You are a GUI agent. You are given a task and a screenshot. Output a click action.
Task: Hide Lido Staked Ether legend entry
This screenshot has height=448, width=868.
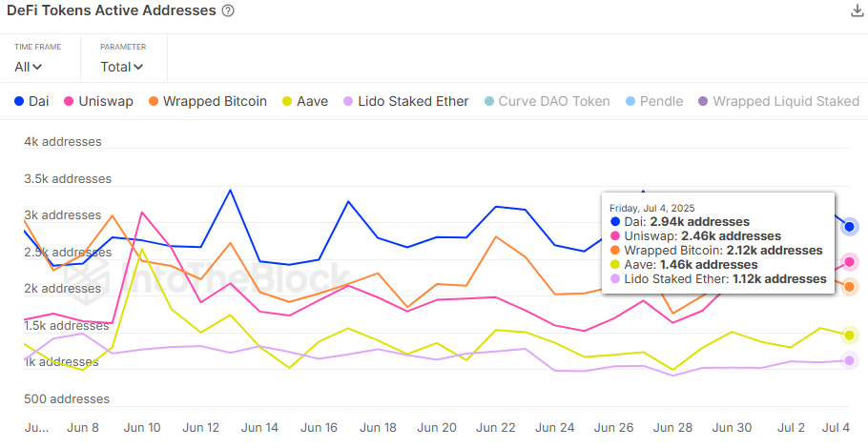click(x=405, y=102)
